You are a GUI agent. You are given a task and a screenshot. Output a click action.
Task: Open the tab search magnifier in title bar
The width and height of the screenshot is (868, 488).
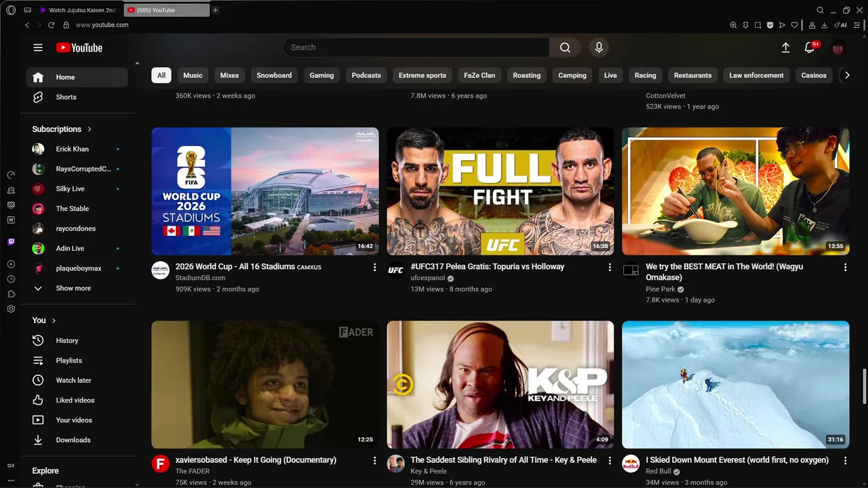pos(820,10)
